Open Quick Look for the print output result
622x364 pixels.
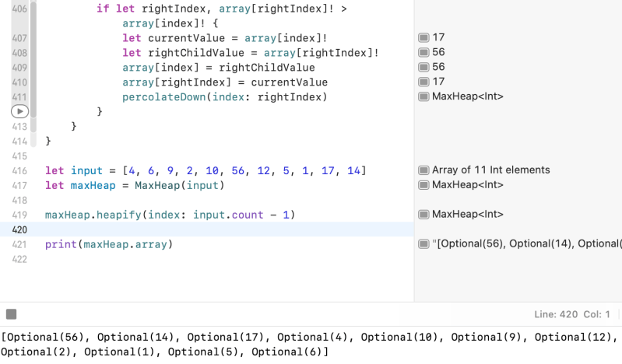click(423, 244)
